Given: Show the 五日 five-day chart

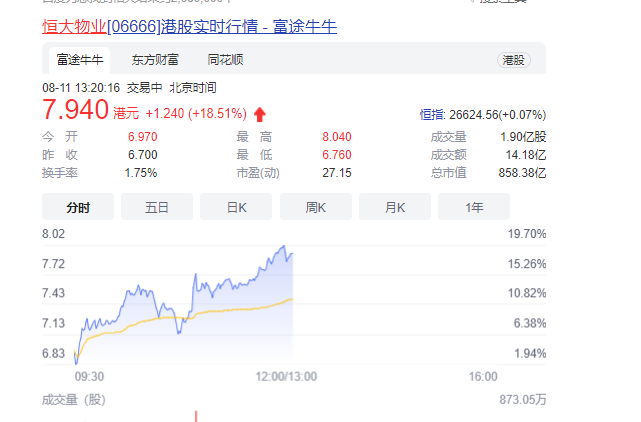Looking at the screenshot, I should click(x=157, y=207).
